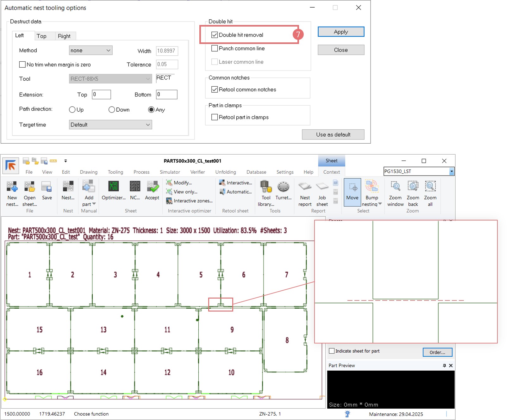Select the Up path direction
511x420 pixels.
[72, 110]
